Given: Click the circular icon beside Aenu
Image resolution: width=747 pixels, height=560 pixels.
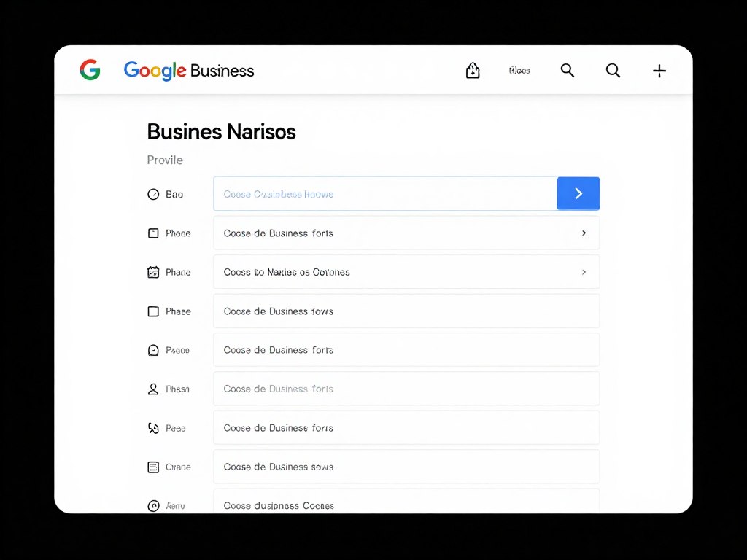Looking at the screenshot, I should coord(153,506).
